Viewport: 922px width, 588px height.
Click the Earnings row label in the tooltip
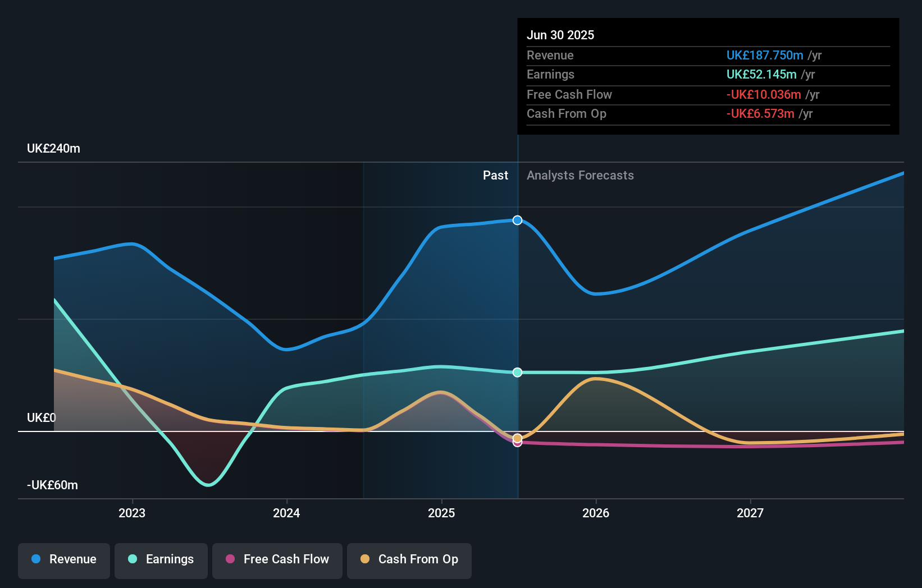pyautogui.click(x=550, y=74)
